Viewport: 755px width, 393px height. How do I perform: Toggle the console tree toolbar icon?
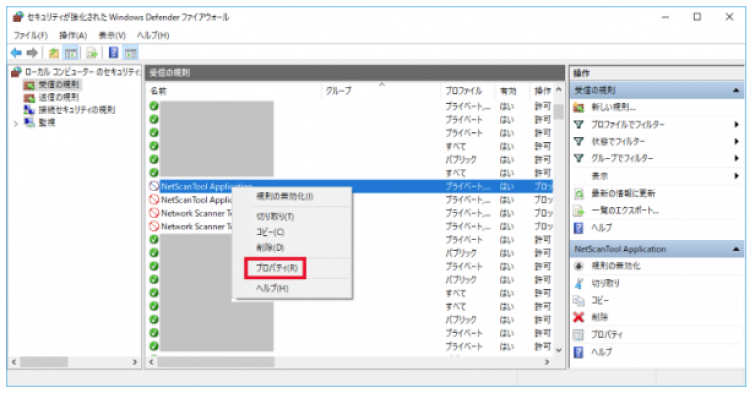[71, 53]
